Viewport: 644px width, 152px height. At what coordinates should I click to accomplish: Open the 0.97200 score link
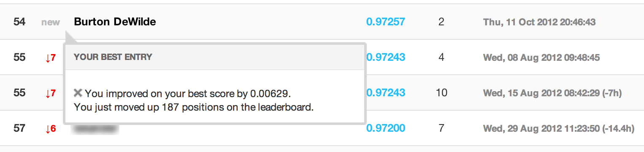pyautogui.click(x=386, y=128)
